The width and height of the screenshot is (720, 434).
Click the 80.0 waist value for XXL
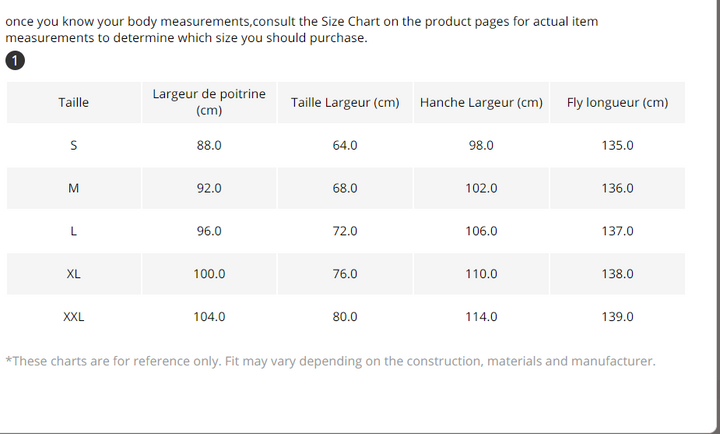[345, 317]
